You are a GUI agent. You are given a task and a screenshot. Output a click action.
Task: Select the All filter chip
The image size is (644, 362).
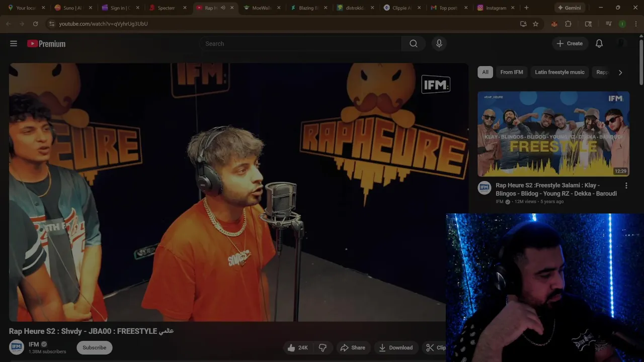click(485, 72)
